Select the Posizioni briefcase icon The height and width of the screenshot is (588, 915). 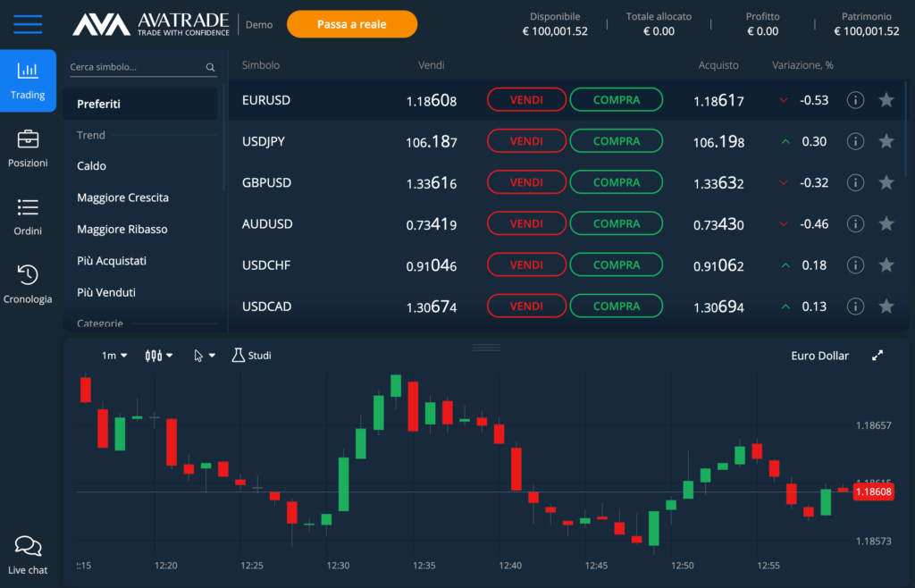28,149
